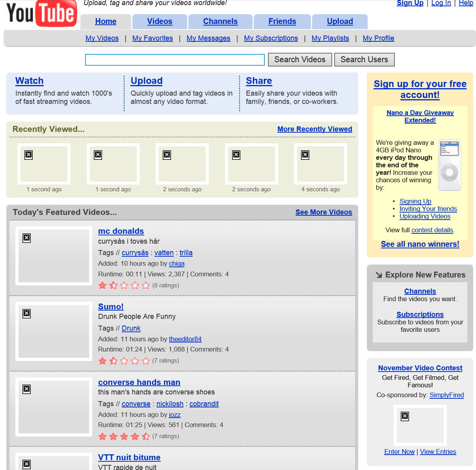Open My Playlists from the sub-navigation
The width and height of the screenshot is (476, 470).
pos(330,38)
